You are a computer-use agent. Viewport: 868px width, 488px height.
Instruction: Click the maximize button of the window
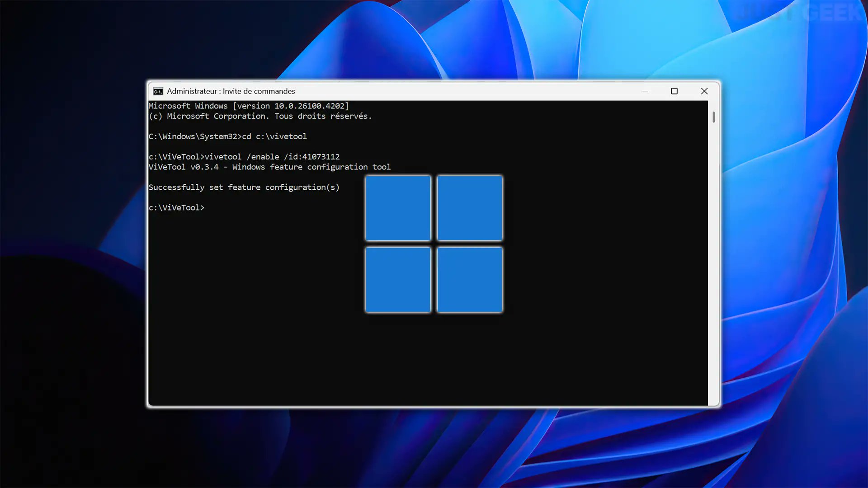(674, 91)
